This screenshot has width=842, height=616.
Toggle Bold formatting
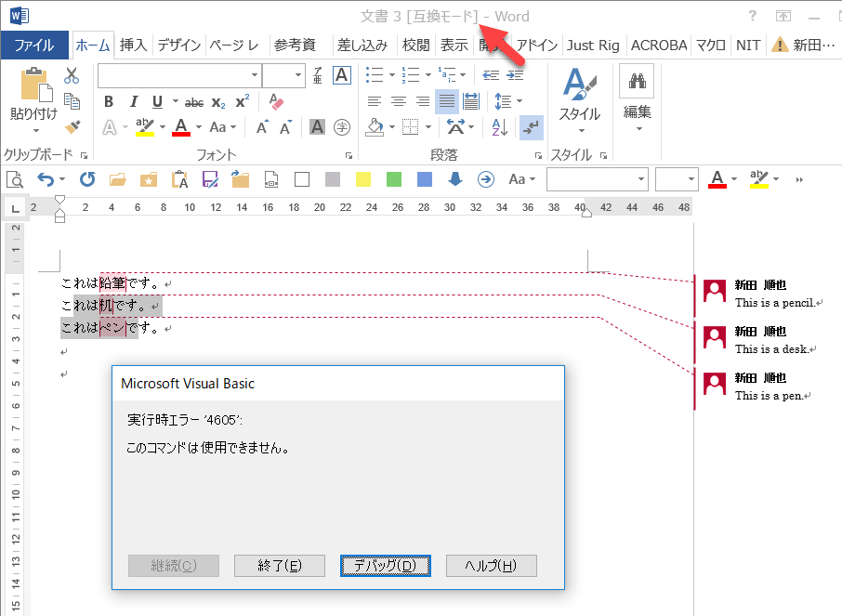tap(109, 102)
